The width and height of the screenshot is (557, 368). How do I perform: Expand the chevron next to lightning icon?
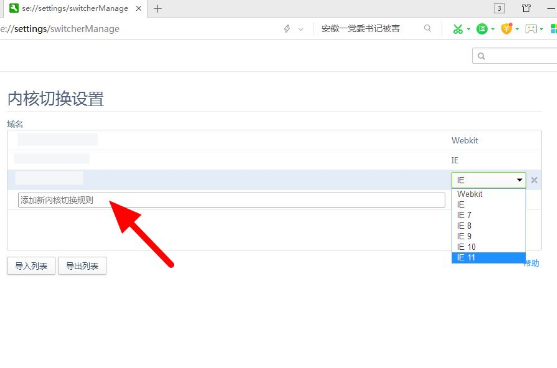pyautogui.click(x=301, y=29)
